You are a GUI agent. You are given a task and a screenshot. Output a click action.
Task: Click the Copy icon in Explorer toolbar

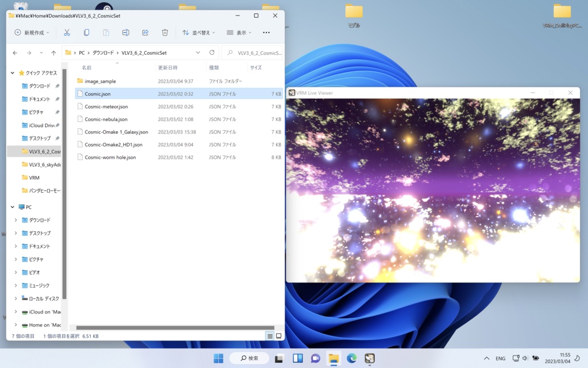coord(86,33)
